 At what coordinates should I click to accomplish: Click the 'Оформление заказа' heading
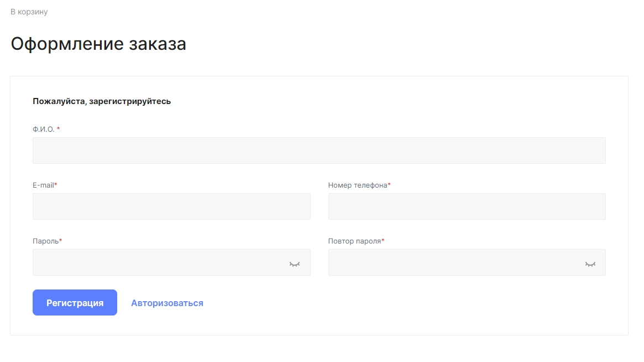(98, 44)
